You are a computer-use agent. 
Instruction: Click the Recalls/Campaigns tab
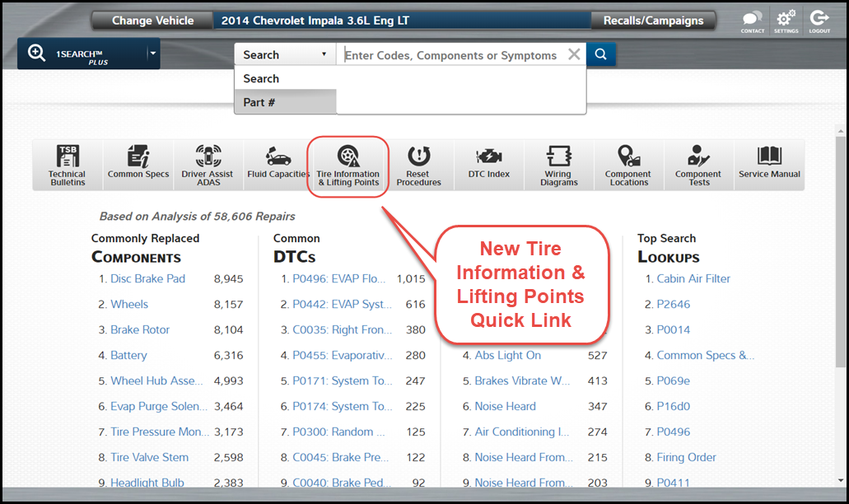(x=654, y=21)
